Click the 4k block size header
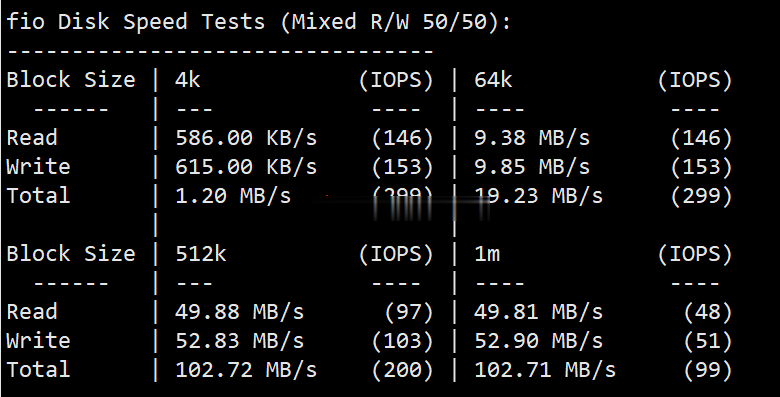This screenshot has width=780, height=397. tap(188, 80)
